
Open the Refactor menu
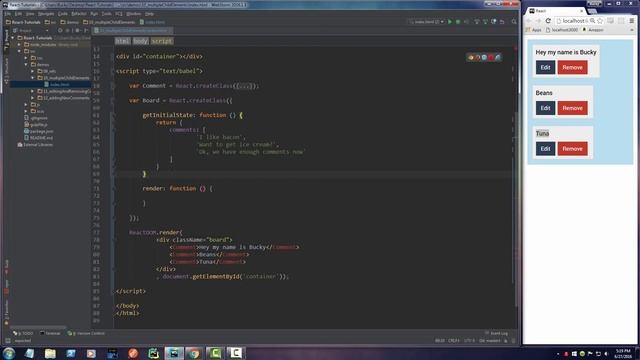[x=79, y=13]
